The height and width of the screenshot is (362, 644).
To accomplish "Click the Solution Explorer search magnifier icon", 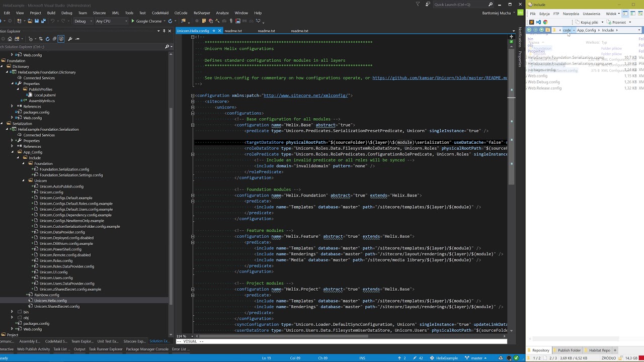I will pyautogui.click(x=167, y=47).
